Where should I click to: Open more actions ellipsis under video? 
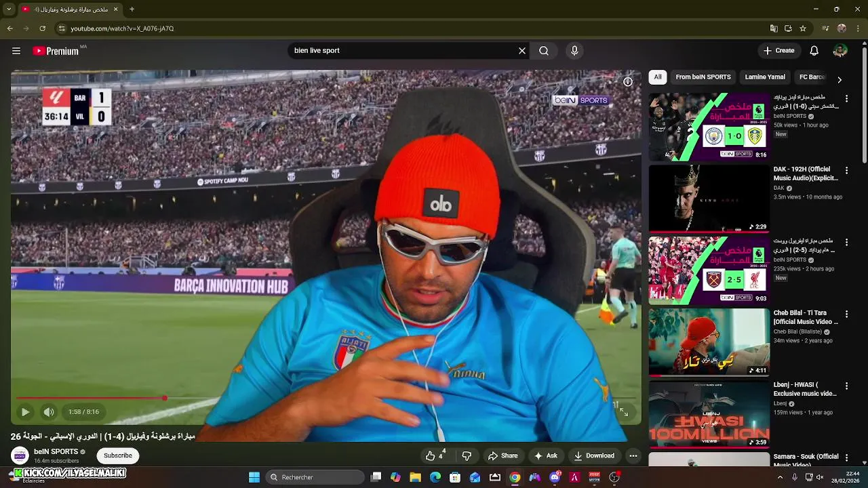click(633, 455)
